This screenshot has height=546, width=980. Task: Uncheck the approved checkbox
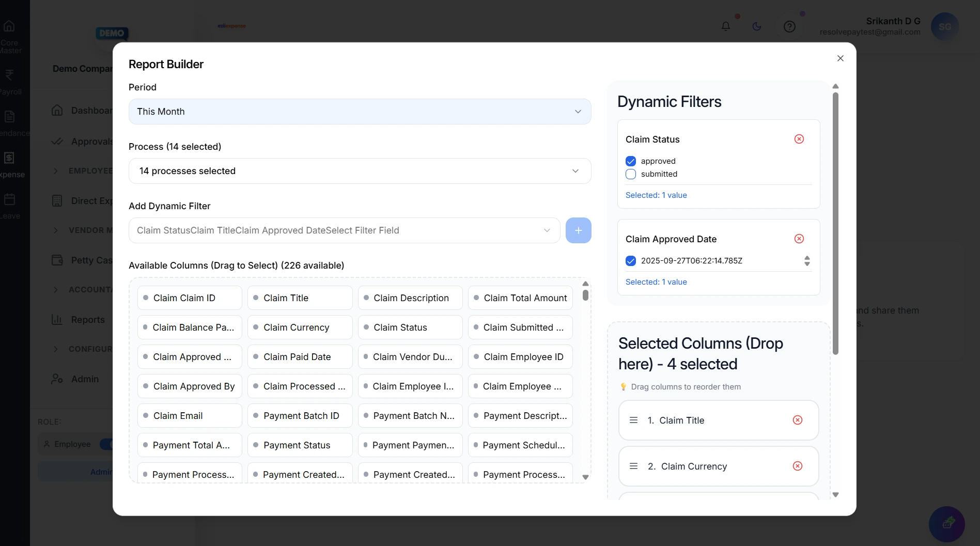pyautogui.click(x=630, y=161)
